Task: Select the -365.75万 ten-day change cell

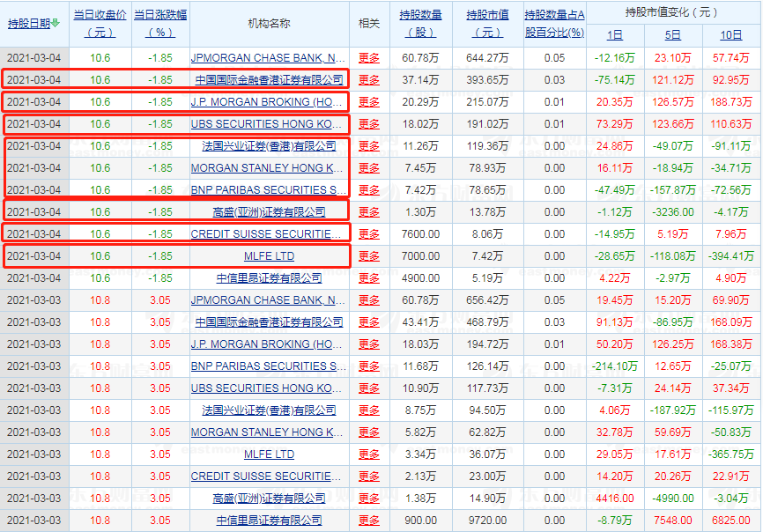Action: (x=731, y=454)
